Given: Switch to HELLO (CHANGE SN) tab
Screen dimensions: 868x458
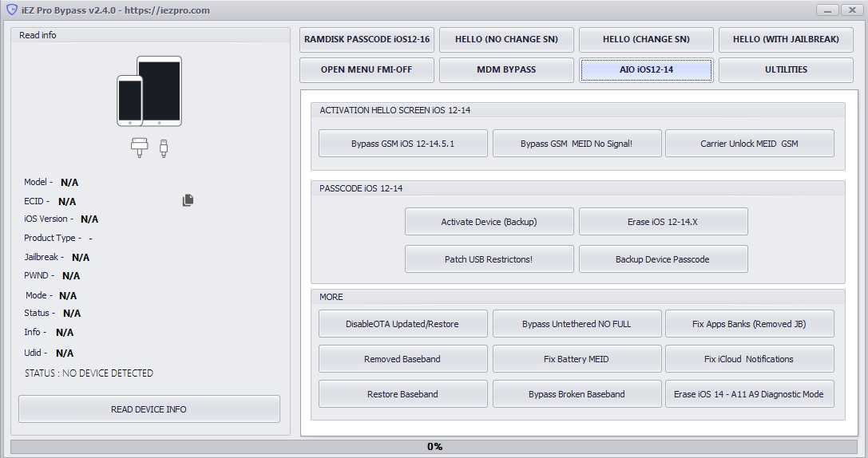Looking at the screenshot, I should 646,39.
